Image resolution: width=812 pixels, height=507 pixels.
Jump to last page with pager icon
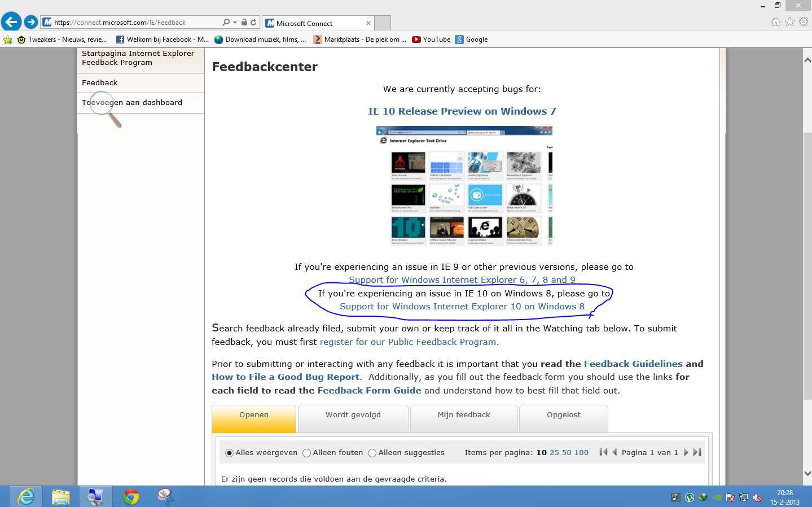(697, 452)
